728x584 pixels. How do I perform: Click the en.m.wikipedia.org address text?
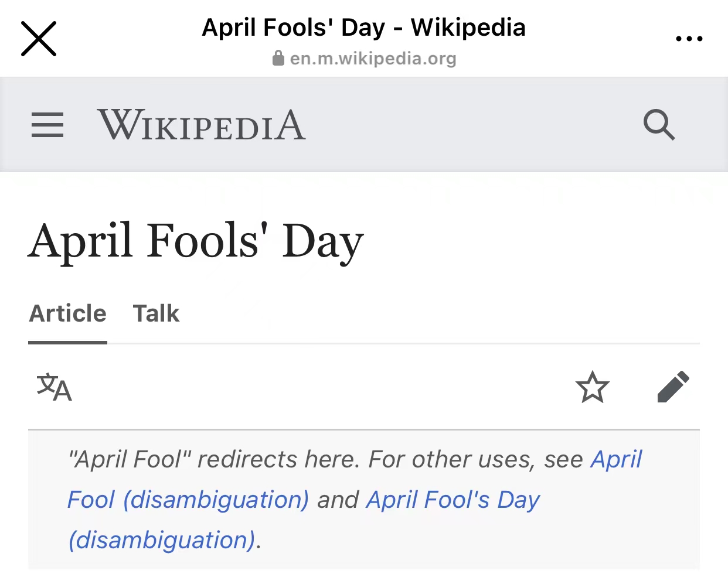373,59
